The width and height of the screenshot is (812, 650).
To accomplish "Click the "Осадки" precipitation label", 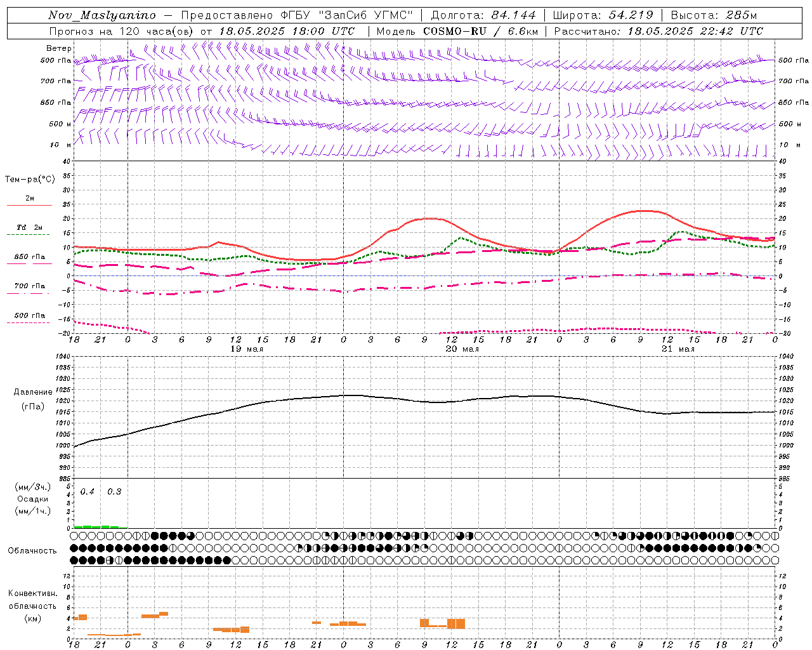I will coord(33,499).
